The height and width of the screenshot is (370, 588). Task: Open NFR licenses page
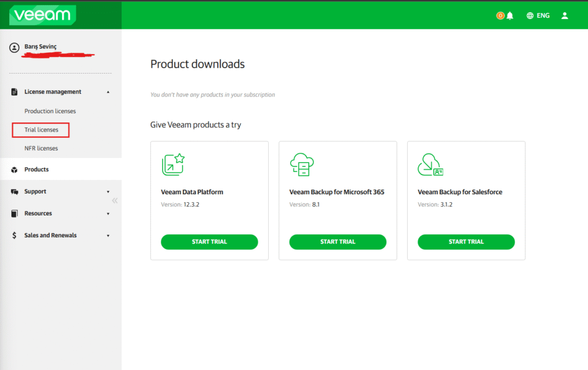click(41, 148)
